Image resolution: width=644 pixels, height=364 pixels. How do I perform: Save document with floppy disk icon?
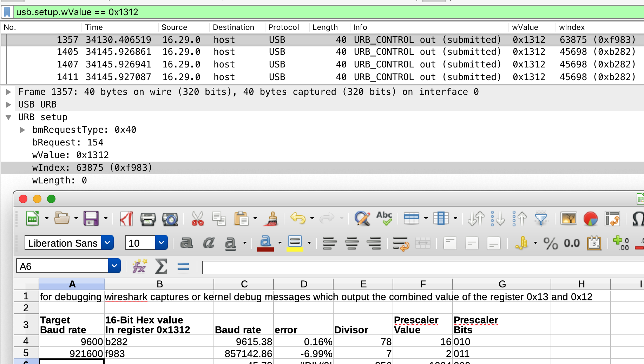click(x=91, y=218)
